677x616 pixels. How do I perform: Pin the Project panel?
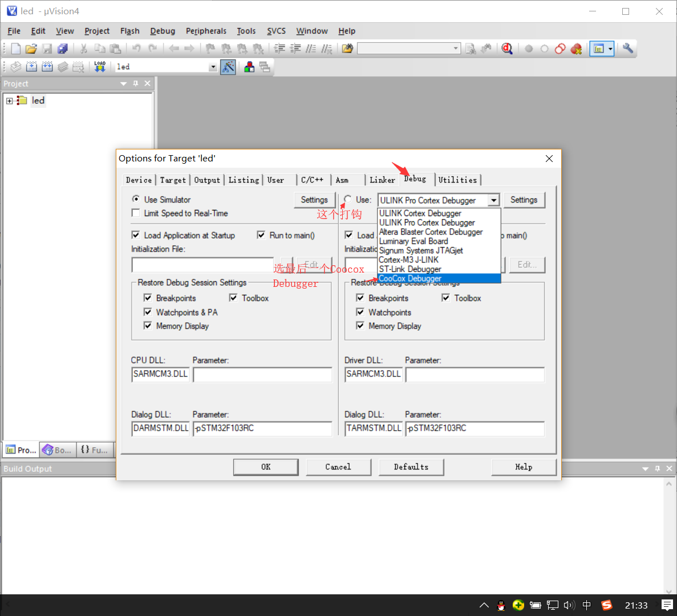coord(136,83)
